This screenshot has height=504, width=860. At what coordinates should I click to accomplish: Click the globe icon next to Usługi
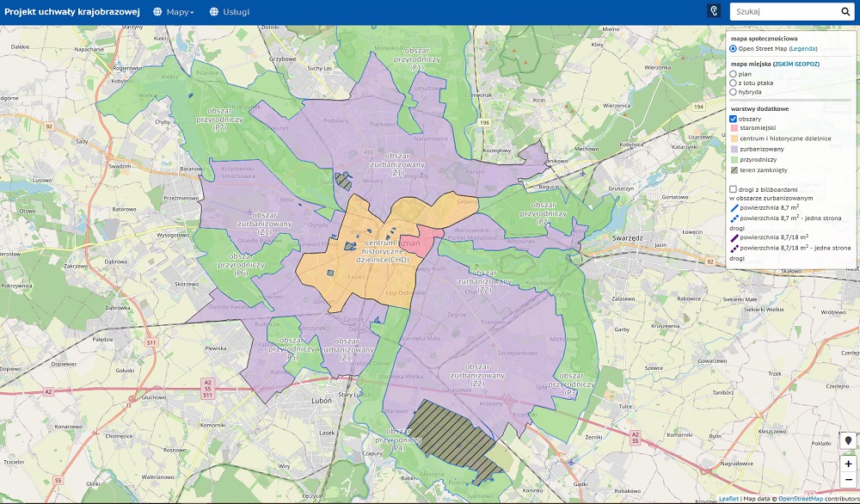pos(212,12)
